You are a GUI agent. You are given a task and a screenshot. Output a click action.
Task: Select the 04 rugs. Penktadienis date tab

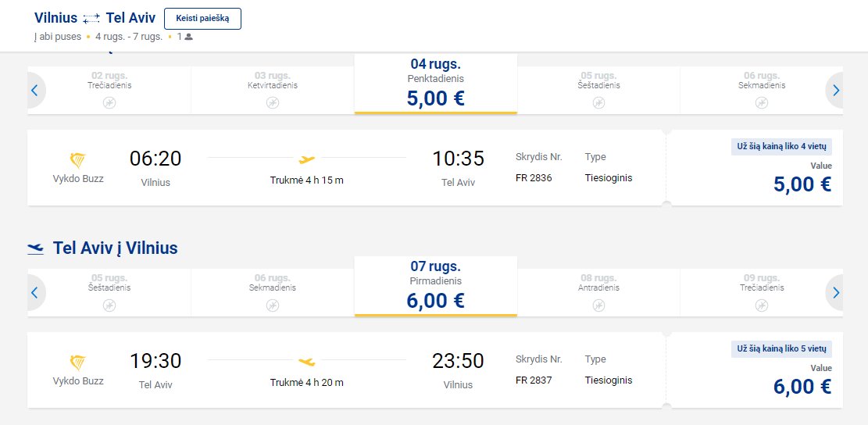436,84
